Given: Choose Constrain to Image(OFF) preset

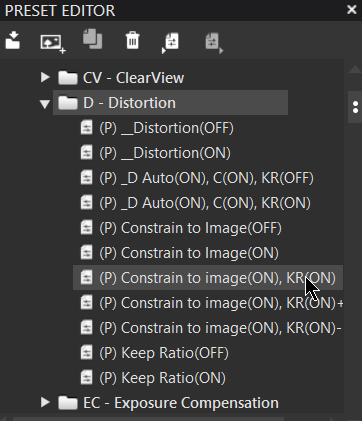Looking at the screenshot, I should coord(190,228).
